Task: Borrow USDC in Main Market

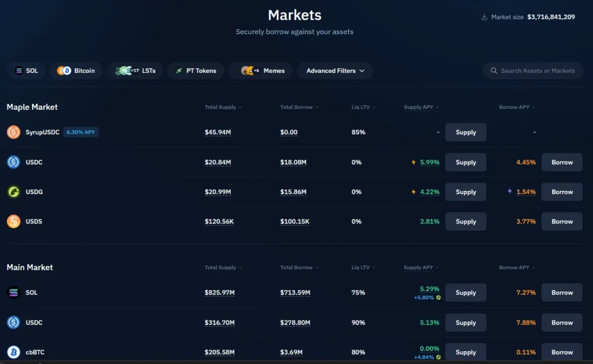Action: [562, 322]
